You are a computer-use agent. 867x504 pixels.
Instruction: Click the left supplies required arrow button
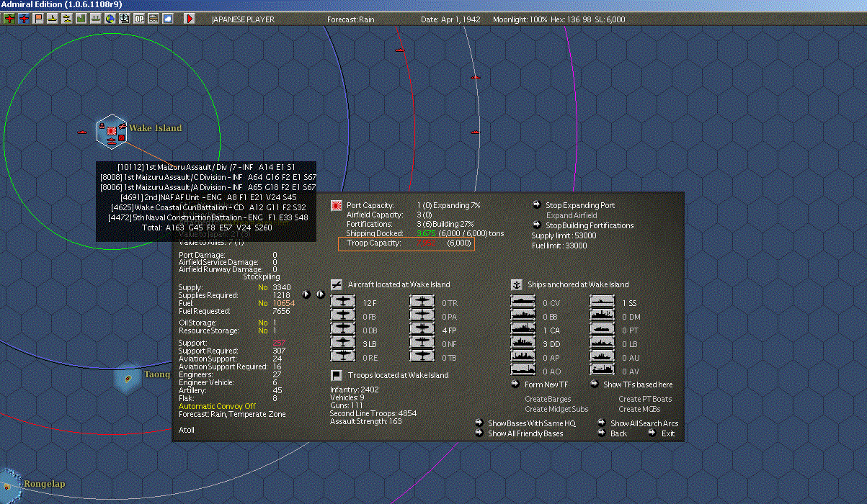[x=306, y=294]
